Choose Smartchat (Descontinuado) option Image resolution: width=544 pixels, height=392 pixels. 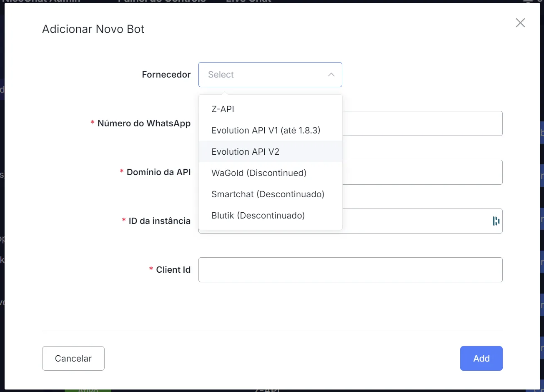[271, 194]
